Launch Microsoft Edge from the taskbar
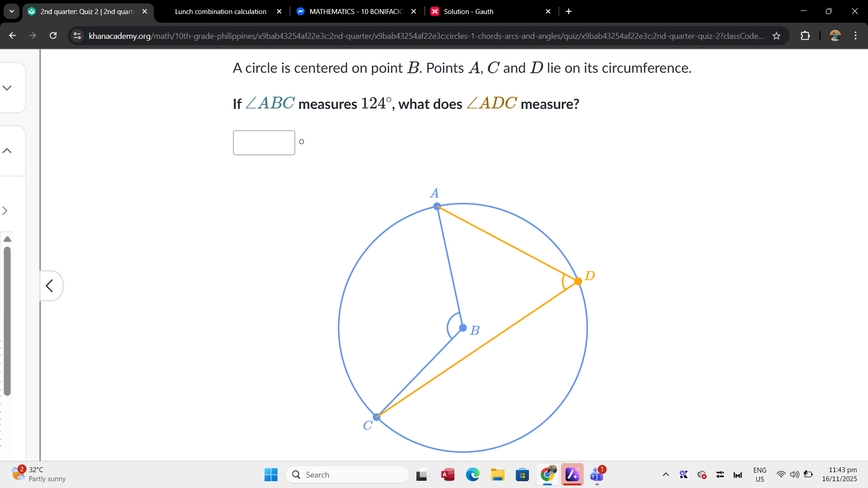868x488 pixels. tap(473, 474)
